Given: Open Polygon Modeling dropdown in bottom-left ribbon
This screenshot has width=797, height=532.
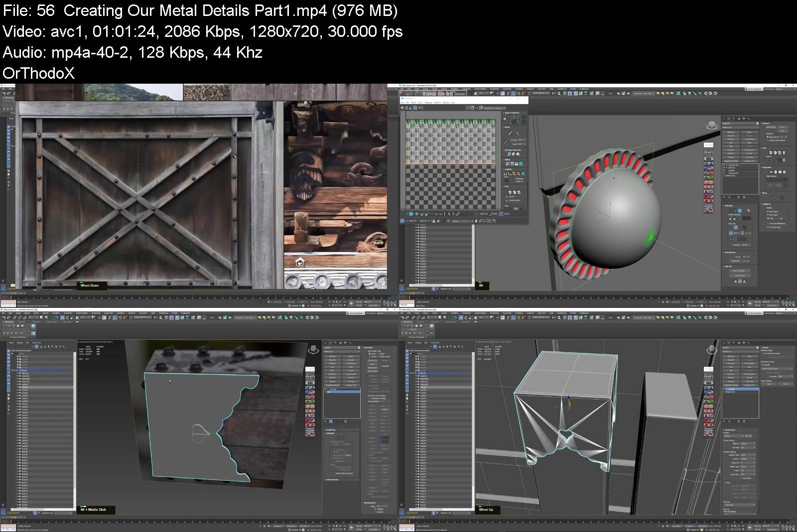Looking at the screenshot, I should pos(19,337).
